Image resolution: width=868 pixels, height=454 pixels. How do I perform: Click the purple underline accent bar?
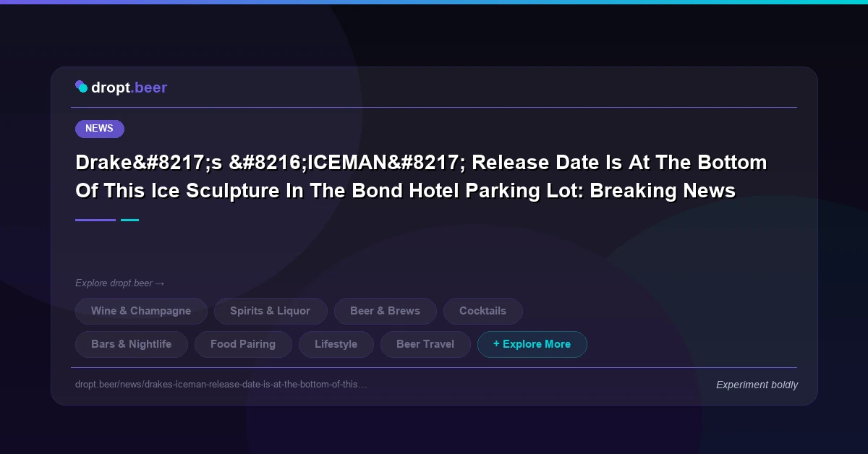[95, 220]
